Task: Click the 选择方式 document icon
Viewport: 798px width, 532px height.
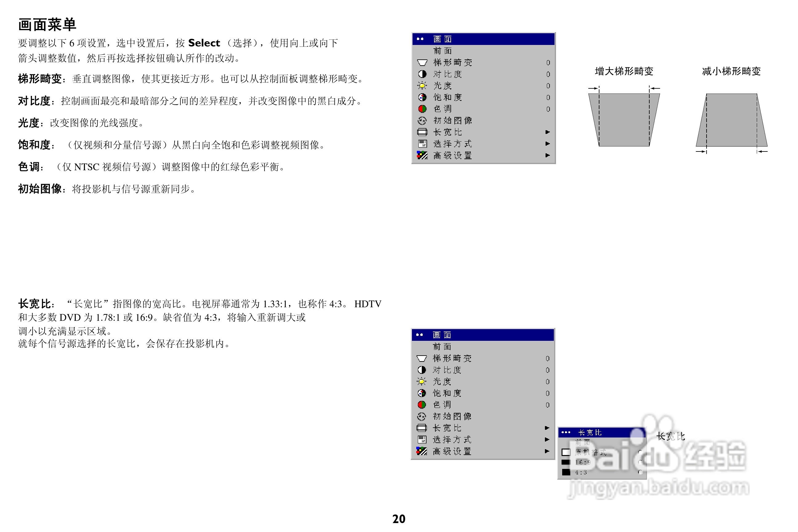Action: [422, 143]
